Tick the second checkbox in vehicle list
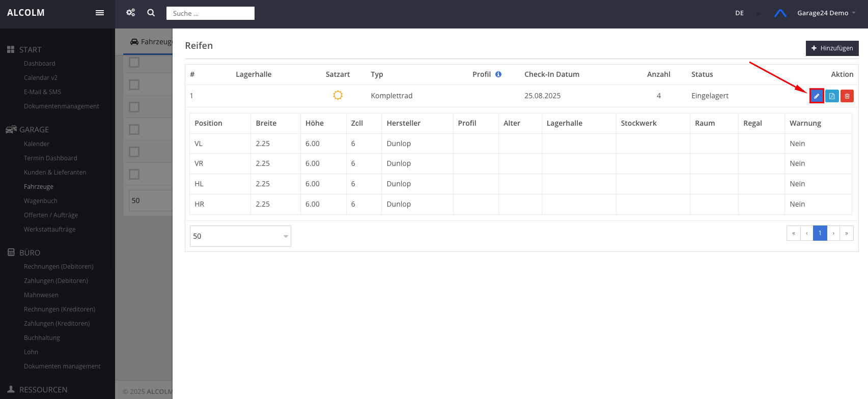Viewport: 868px width, 399px height. pyautogui.click(x=134, y=85)
